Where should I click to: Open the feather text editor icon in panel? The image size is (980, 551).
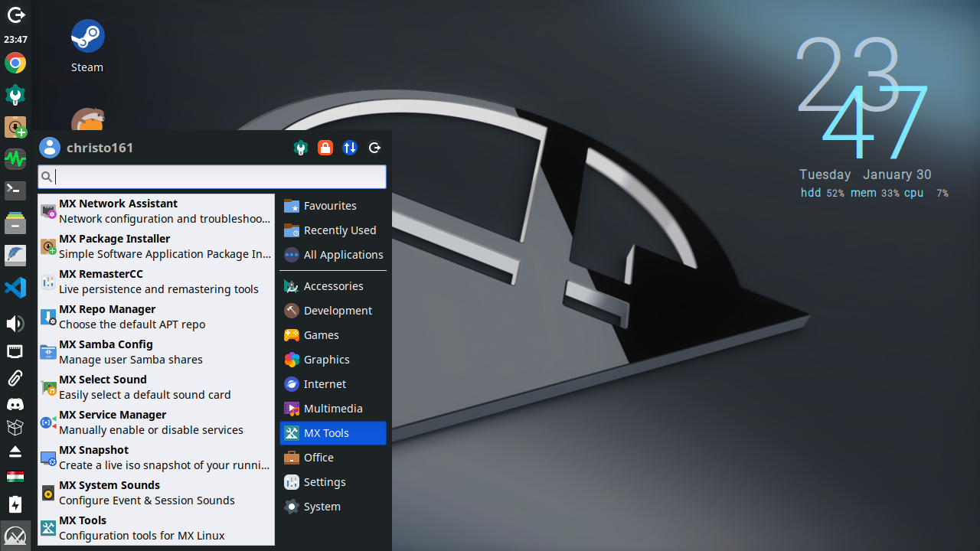click(15, 255)
